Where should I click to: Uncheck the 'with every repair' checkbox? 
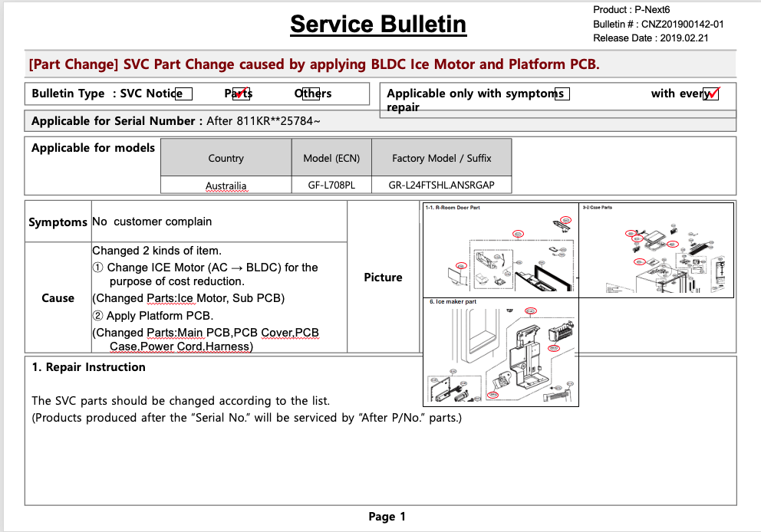pos(711,94)
